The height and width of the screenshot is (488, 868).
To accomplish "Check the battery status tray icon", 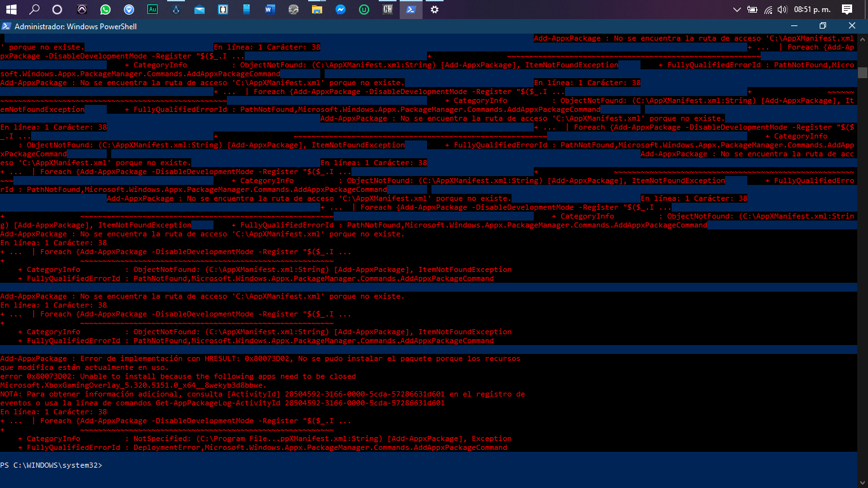I will [752, 10].
